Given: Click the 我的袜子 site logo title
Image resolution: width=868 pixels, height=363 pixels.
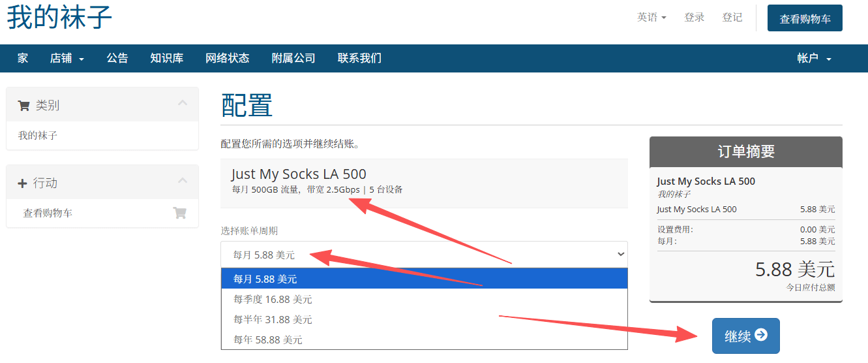Looking at the screenshot, I should pyautogui.click(x=59, y=17).
